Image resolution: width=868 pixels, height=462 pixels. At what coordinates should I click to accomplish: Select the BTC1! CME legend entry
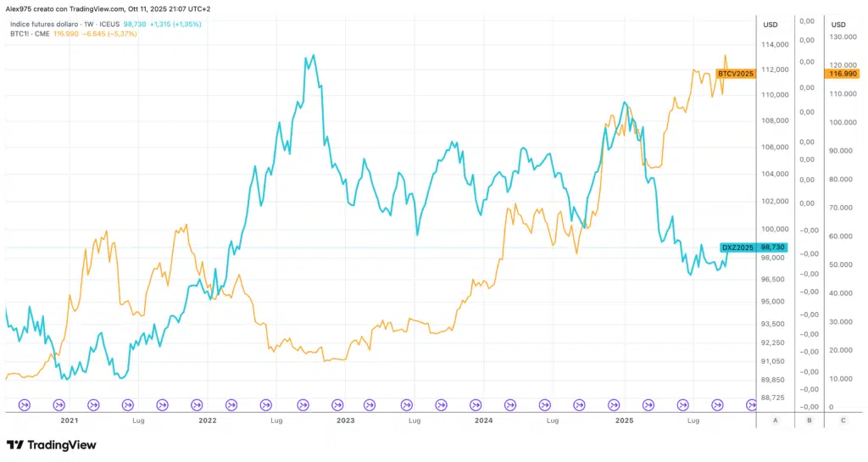(29, 34)
